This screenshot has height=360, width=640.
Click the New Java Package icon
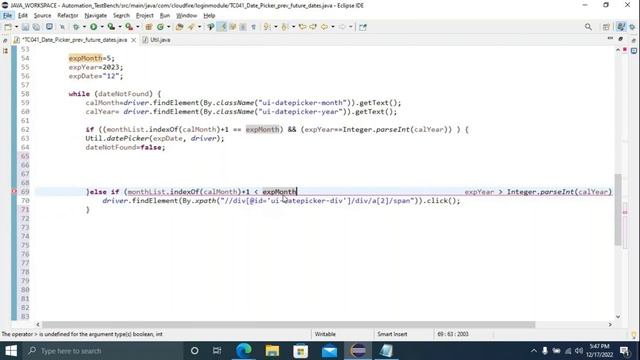coord(149,27)
